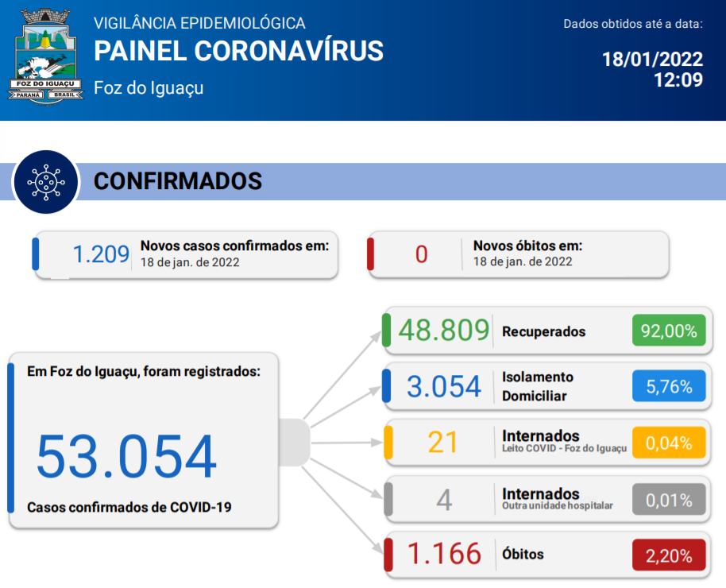The height and width of the screenshot is (588, 726).
Task: Click 'Casos confirmados de COVID-19' caption
Action: point(129,508)
